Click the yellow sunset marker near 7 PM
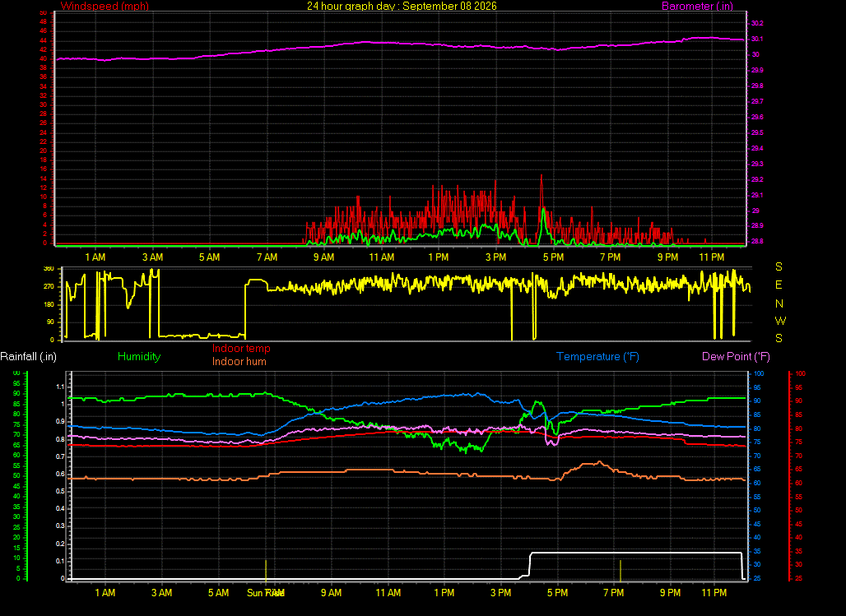Viewport: 846px width, 616px height. pyautogui.click(x=621, y=570)
